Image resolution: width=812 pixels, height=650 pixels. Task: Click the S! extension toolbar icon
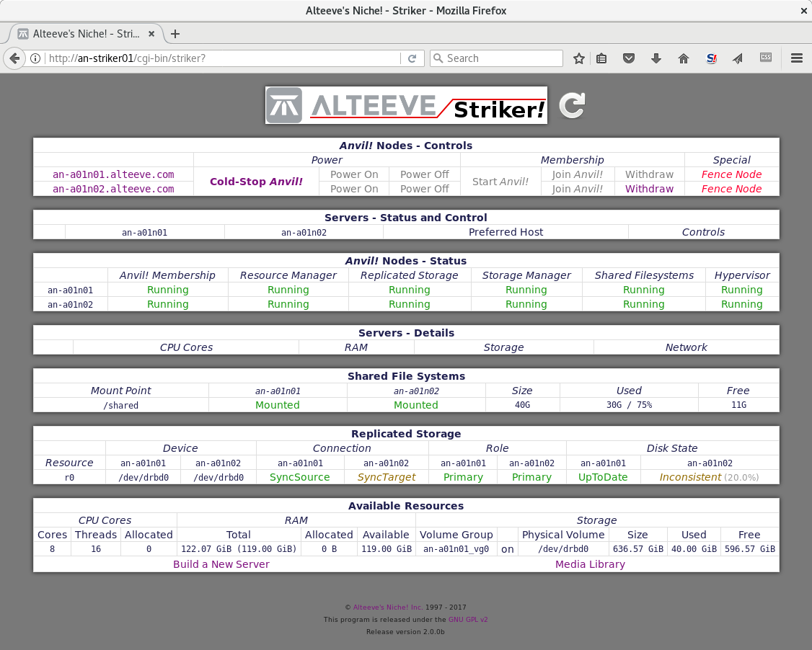click(x=712, y=58)
